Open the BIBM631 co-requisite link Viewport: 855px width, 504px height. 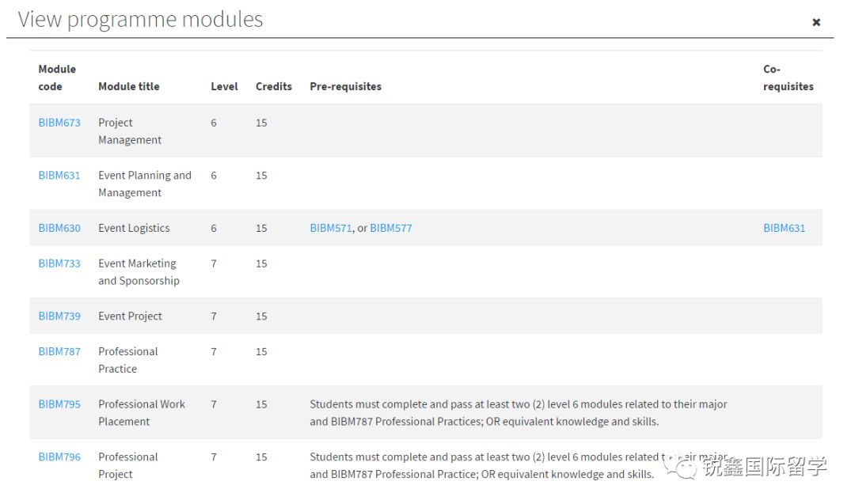click(x=784, y=228)
